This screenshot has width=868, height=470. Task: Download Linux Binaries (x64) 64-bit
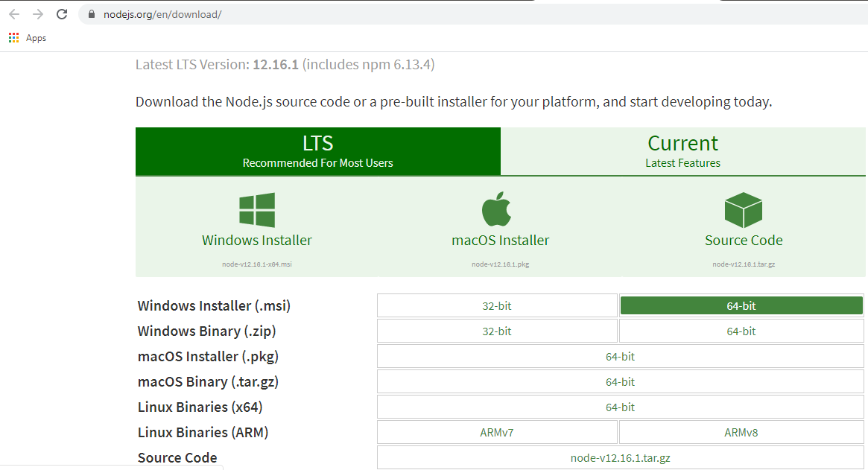[x=621, y=407]
